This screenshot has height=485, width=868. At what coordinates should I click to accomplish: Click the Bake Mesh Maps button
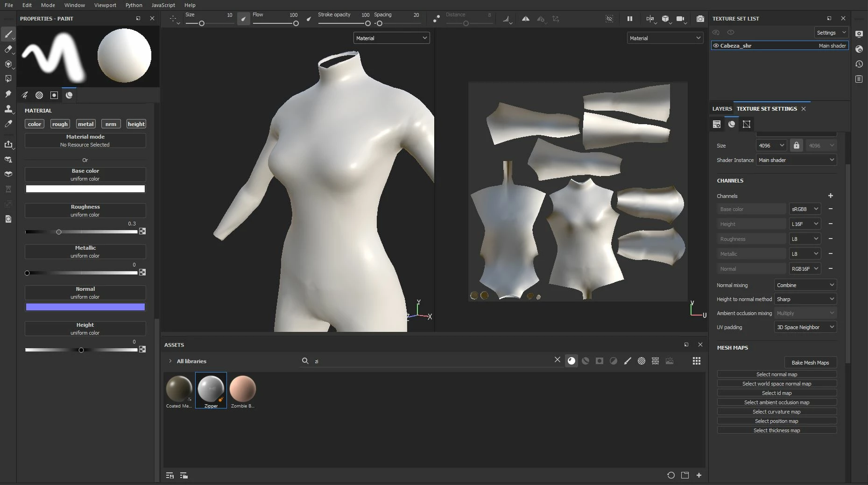(810, 363)
